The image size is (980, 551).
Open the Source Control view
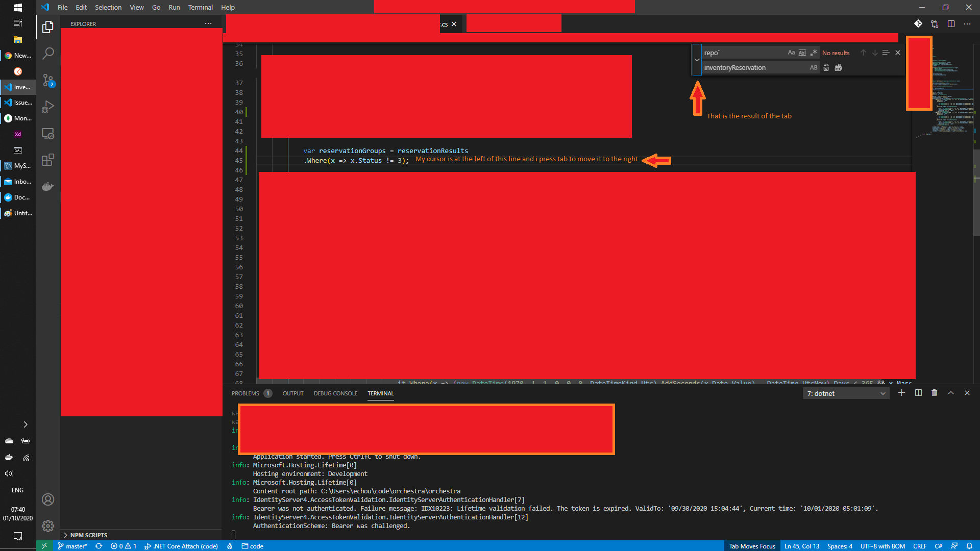48,80
